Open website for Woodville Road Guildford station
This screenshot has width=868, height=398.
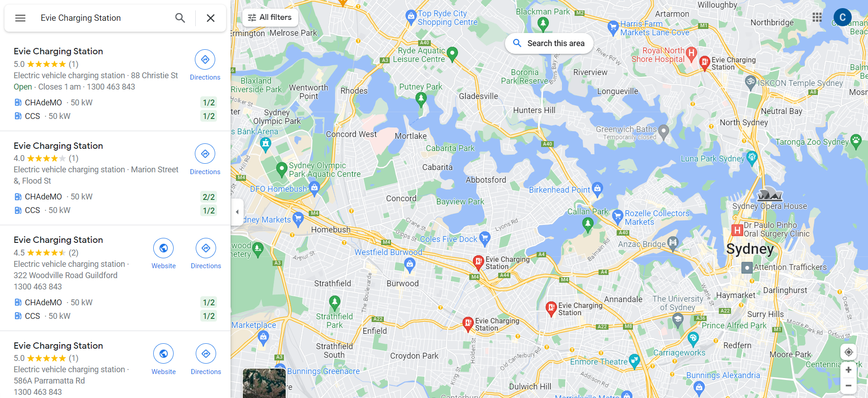pyautogui.click(x=164, y=254)
